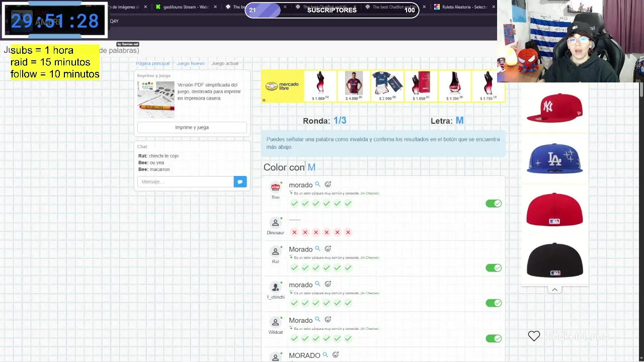Toggle validity switch for 1_chinchi's morado
The height and width of the screenshot is (362, 644).
point(494,303)
